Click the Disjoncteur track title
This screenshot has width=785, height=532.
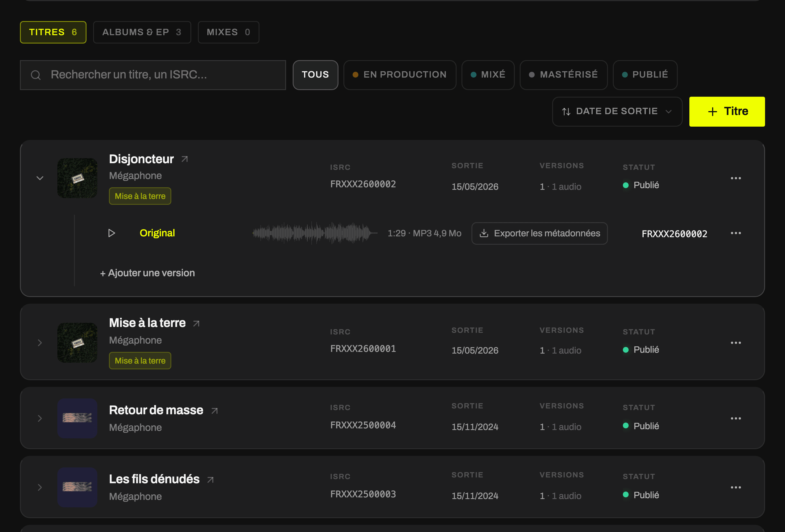point(141,159)
